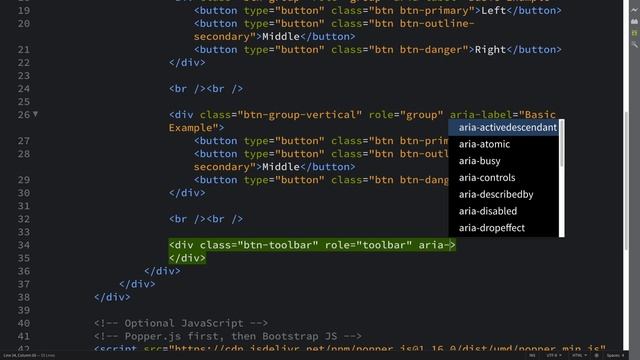Click the green plugin icon in right sidebar
Screen dimensions: 640x360
tap(634, 33)
